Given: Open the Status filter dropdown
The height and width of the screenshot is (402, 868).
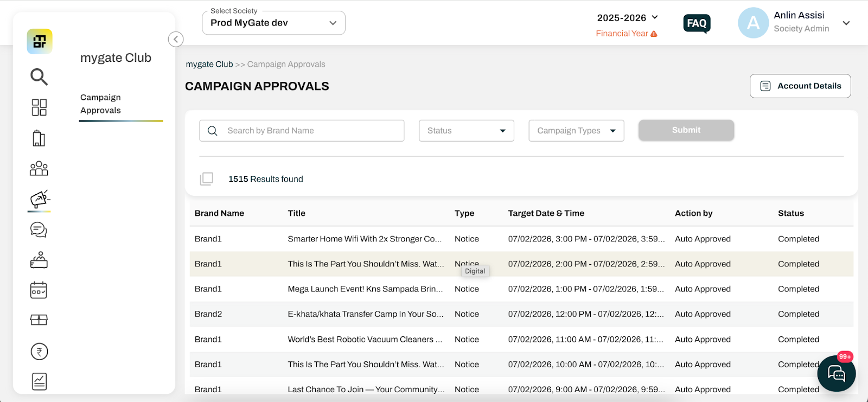Looking at the screenshot, I should (467, 131).
